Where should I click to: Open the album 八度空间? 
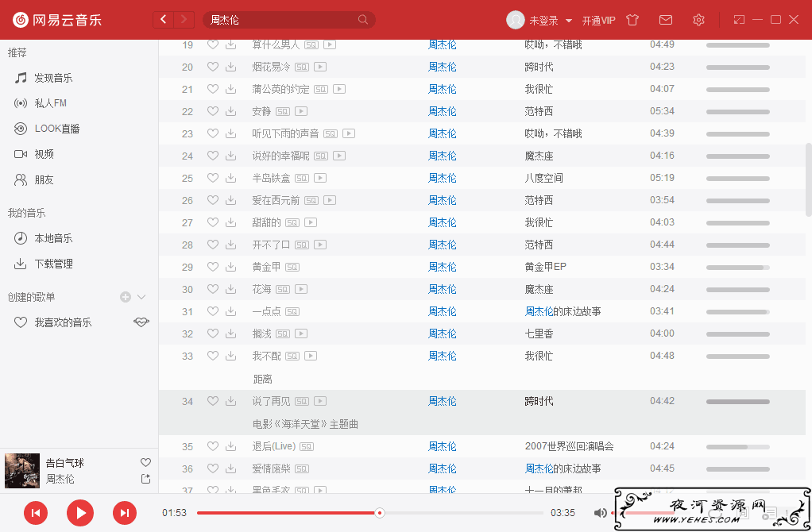543,178
